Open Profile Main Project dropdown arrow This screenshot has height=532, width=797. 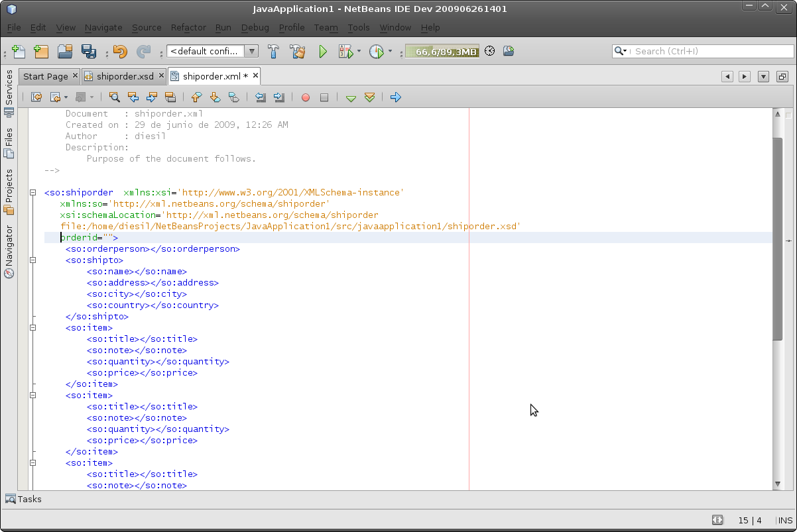tap(390, 51)
